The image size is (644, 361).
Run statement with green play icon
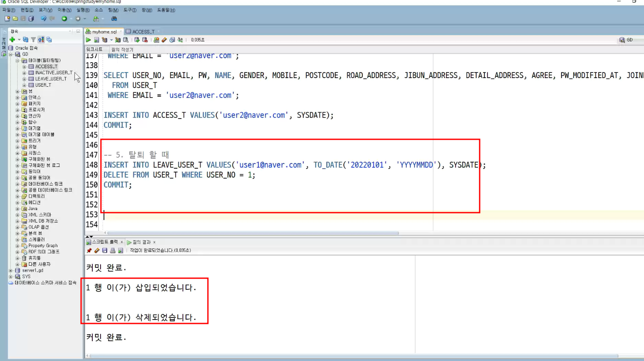pos(88,40)
